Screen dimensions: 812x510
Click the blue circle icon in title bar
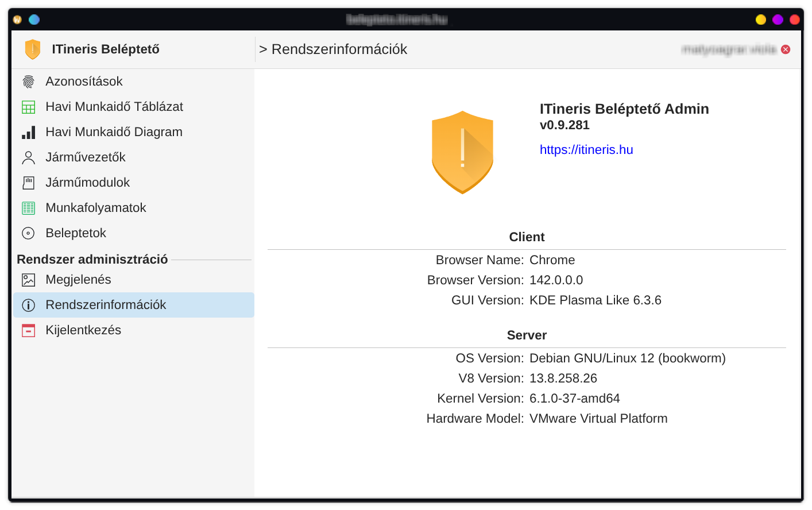pyautogui.click(x=34, y=20)
